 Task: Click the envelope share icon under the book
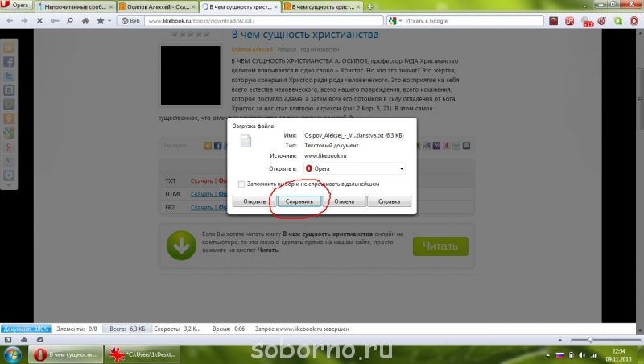[456, 146]
